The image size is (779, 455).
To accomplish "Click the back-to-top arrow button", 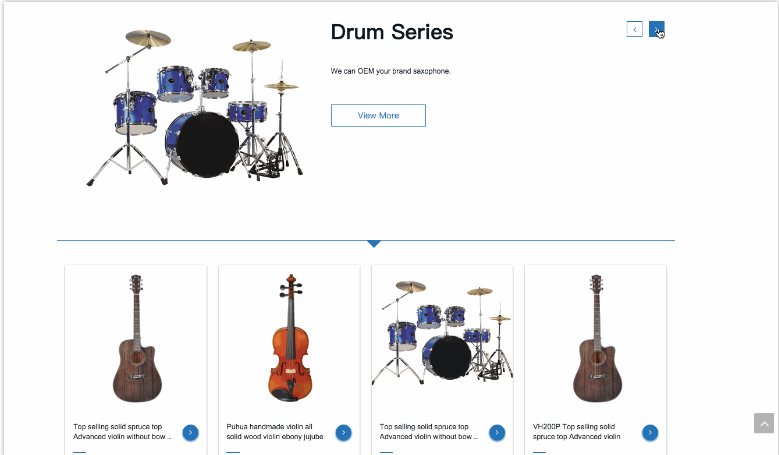I will (764, 423).
